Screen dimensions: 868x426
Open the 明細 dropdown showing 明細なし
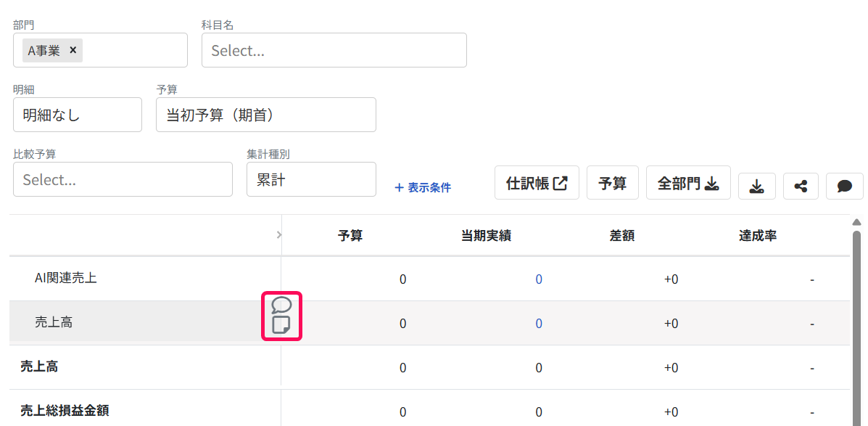[78, 115]
